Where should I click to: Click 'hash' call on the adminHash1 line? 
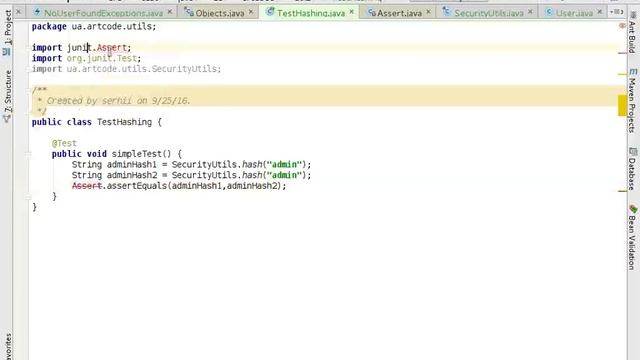click(x=251, y=164)
